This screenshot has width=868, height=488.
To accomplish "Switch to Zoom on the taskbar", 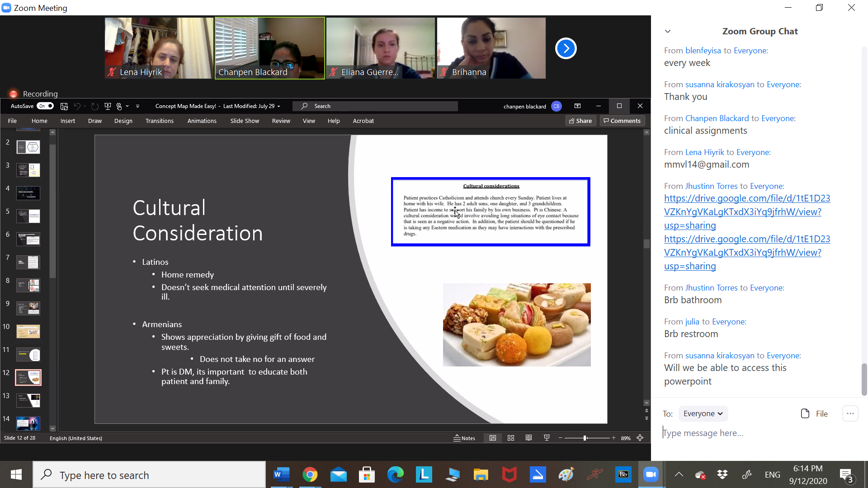I will point(651,474).
